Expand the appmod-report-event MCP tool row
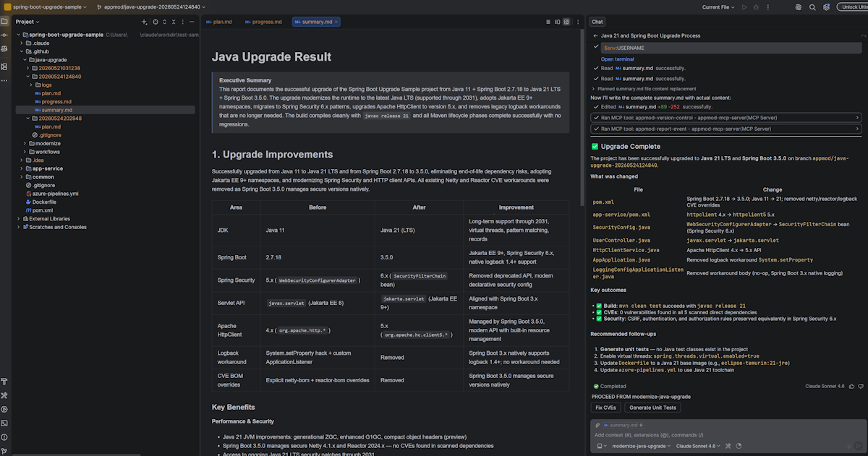Screen dimensions: 868x456 726,129
